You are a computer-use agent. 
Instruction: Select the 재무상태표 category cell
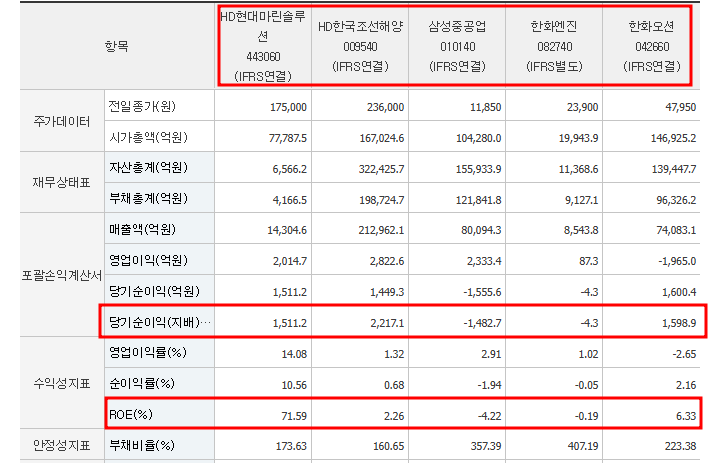[x=62, y=183]
